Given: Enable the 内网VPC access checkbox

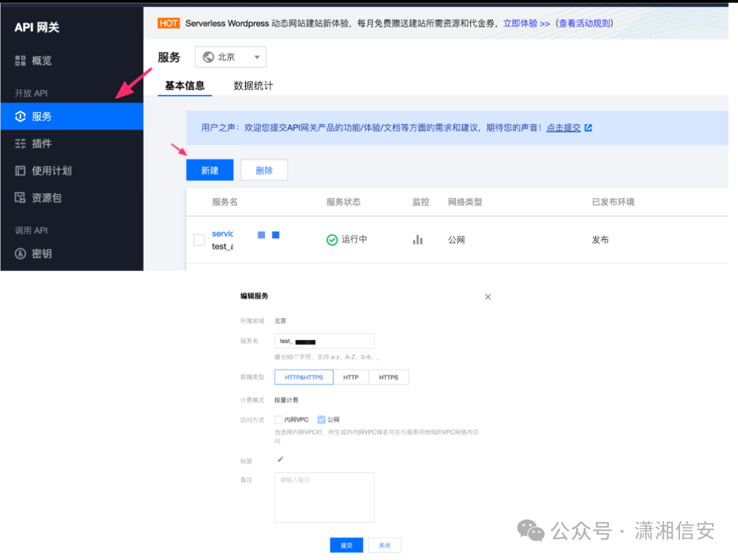Looking at the screenshot, I should (279, 419).
